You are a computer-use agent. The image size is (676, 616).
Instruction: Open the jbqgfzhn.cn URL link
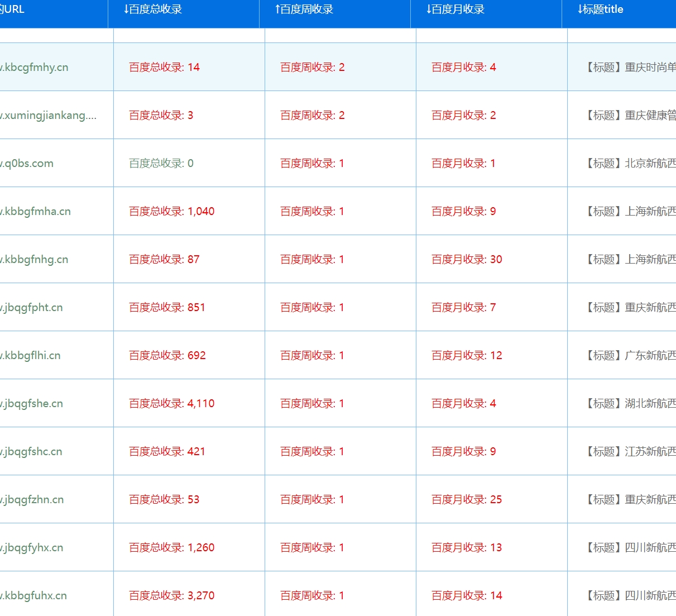click(x=32, y=499)
